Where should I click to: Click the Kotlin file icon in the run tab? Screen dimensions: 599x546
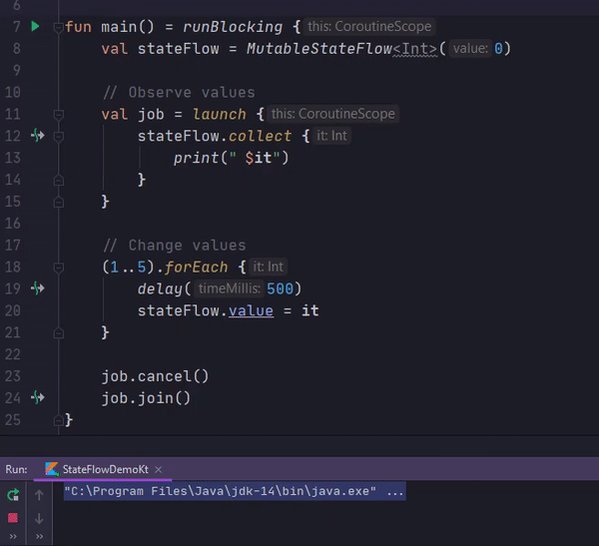[x=52, y=469]
